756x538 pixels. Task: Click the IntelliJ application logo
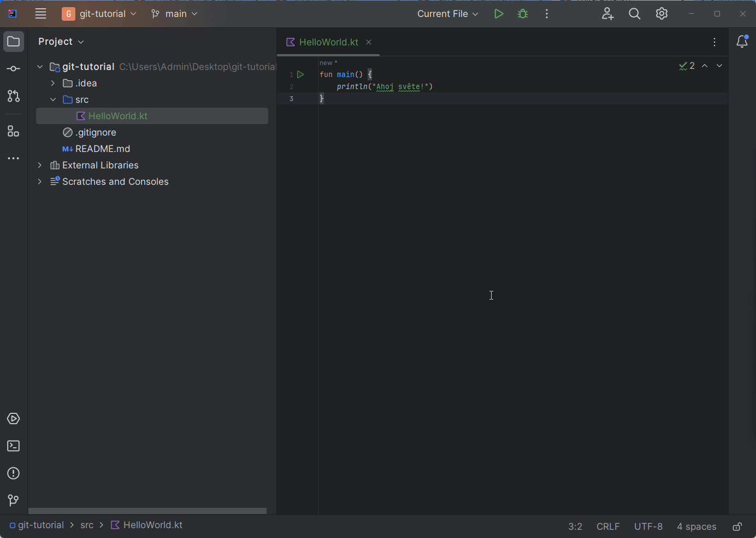tap(13, 14)
